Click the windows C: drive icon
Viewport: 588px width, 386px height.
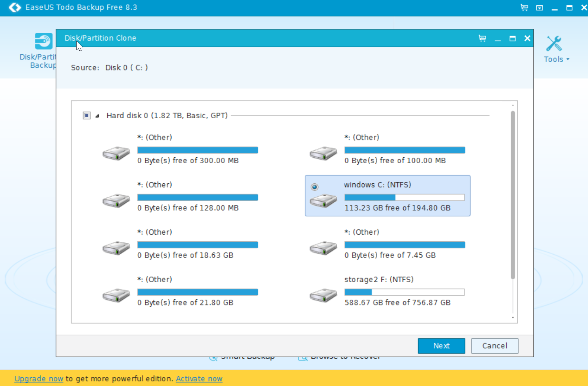pyautogui.click(x=323, y=200)
